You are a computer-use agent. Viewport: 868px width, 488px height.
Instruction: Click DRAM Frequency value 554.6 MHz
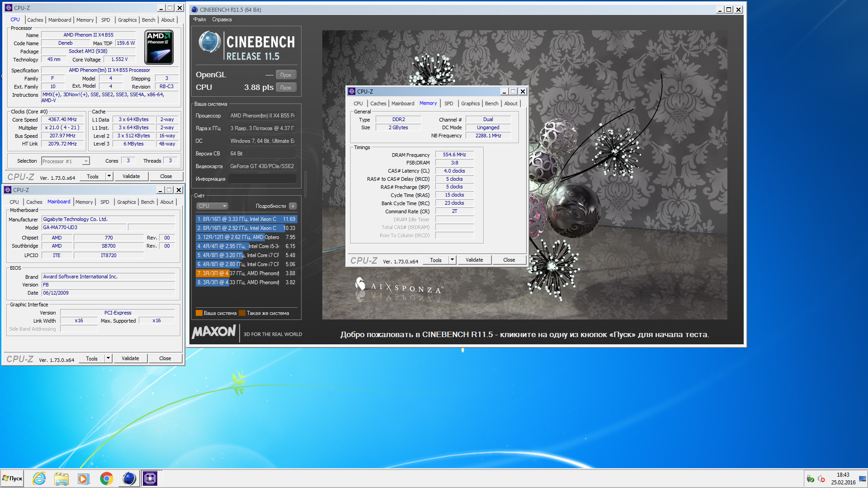point(454,155)
